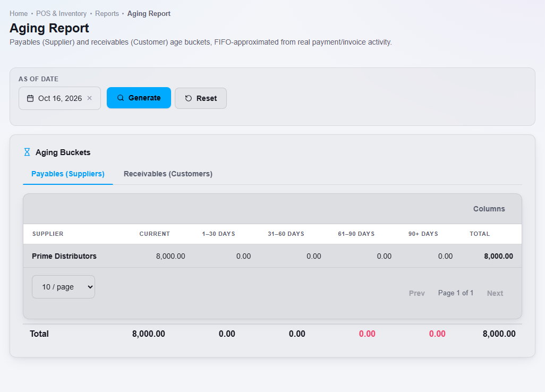Screen dimensions: 545x392
Task: Click the Aging Report breadcrumb label
Action: pyautogui.click(x=149, y=14)
